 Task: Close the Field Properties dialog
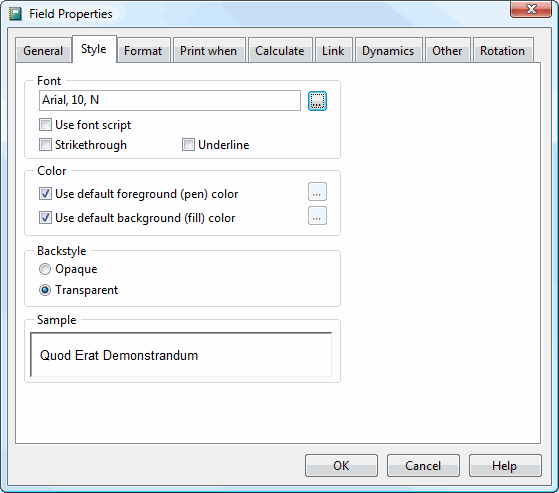[x=531, y=9]
